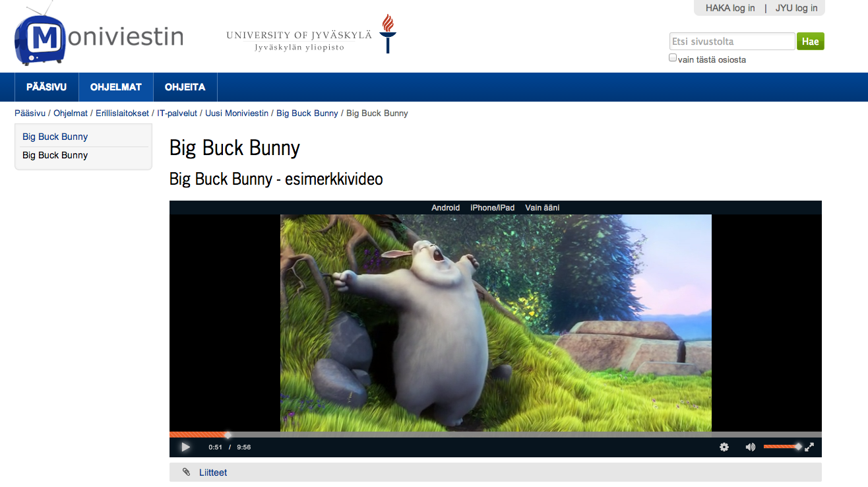The width and height of the screenshot is (868, 487).
Task: Focus the 'Etsi sivustolta' search field
Action: (731, 42)
